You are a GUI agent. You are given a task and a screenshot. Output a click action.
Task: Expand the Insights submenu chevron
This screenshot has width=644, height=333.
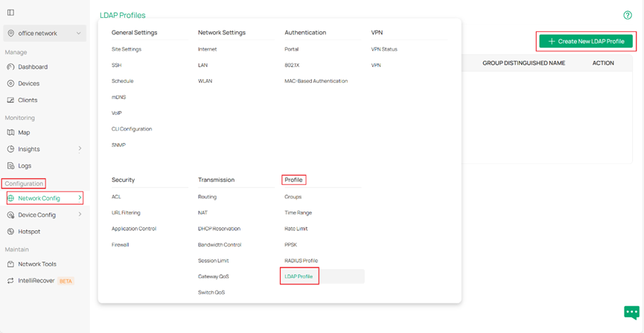point(80,149)
